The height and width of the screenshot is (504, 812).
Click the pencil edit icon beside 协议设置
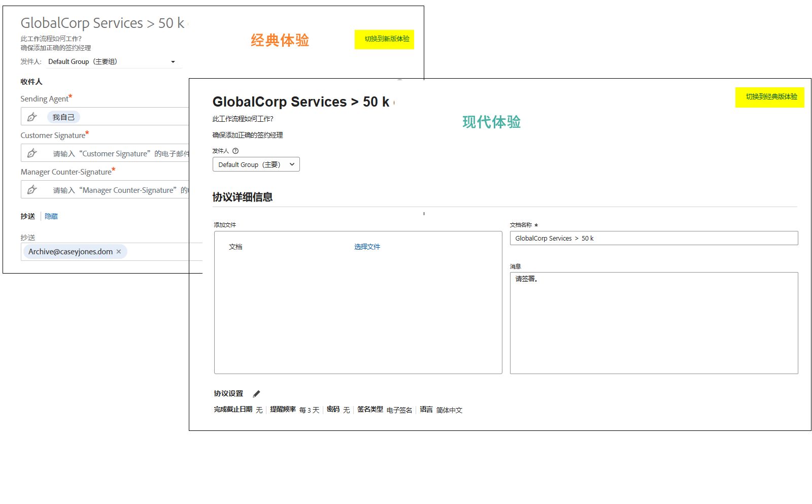pos(256,394)
